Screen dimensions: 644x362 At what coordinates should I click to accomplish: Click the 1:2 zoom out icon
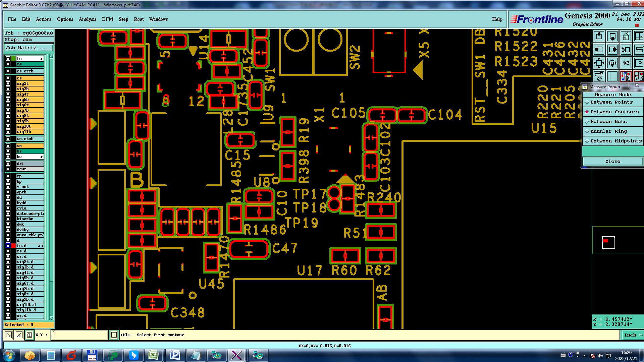pos(626,63)
